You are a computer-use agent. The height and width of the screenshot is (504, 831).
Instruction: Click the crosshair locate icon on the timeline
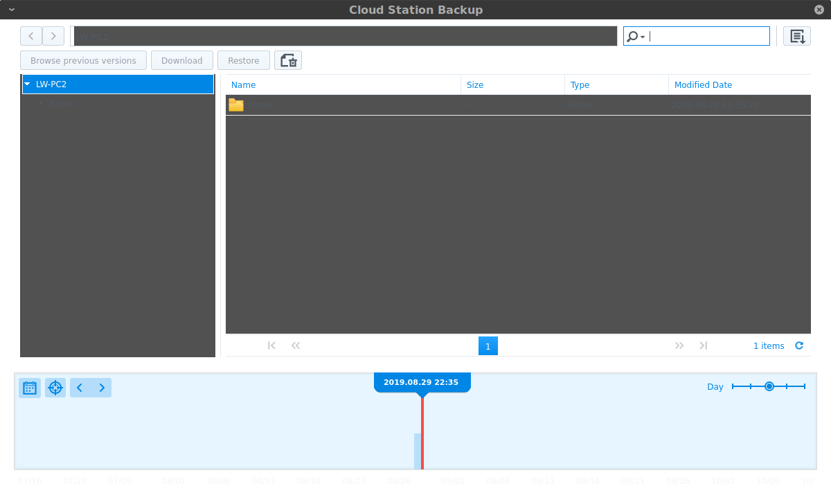point(55,388)
